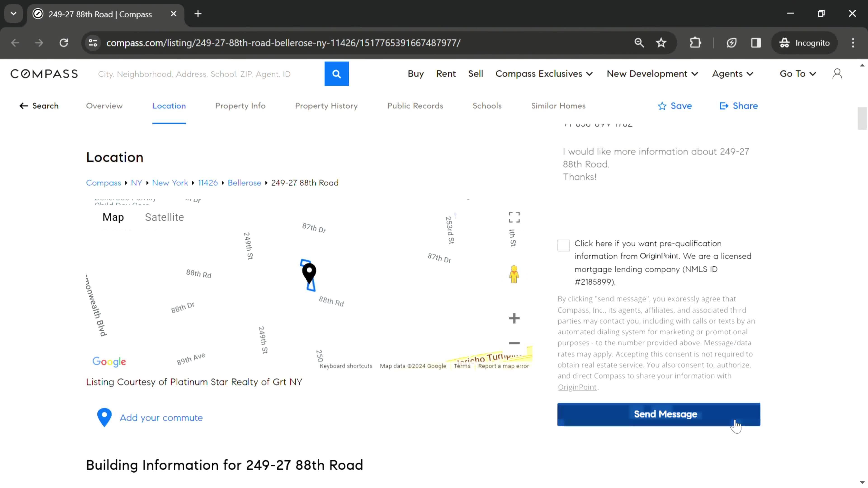
Task: Switch to Map view toggle
Action: [x=113, y=217]
